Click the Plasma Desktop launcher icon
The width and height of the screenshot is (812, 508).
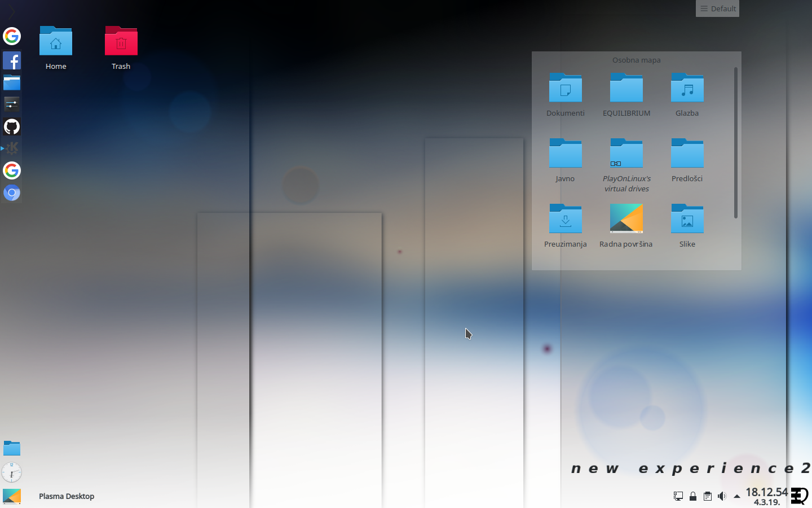(12, 496)
